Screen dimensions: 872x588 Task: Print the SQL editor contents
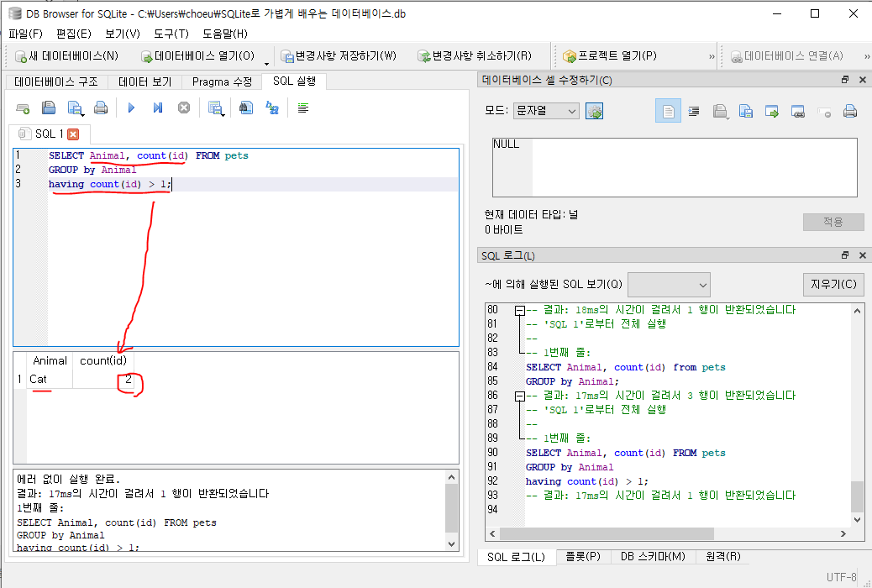(101, 108)
